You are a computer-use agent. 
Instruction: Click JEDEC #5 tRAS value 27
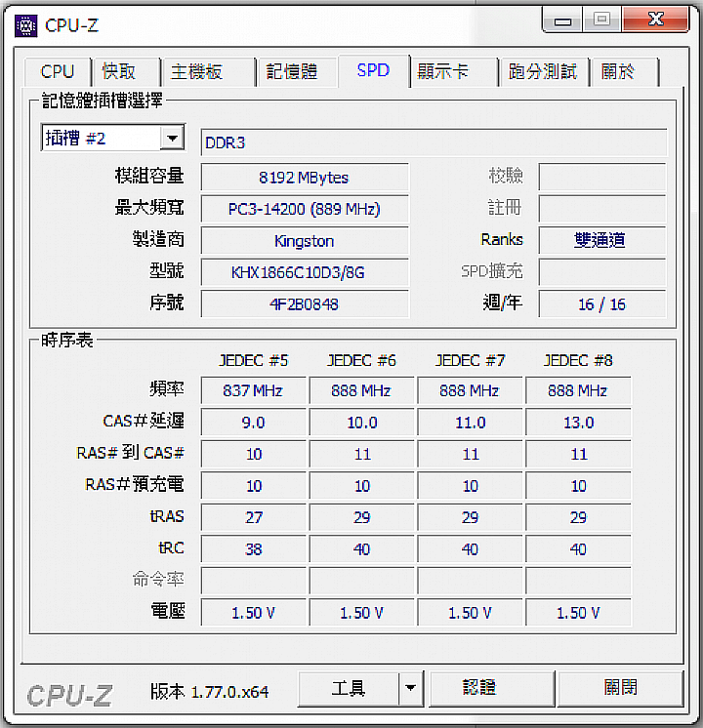253,517
